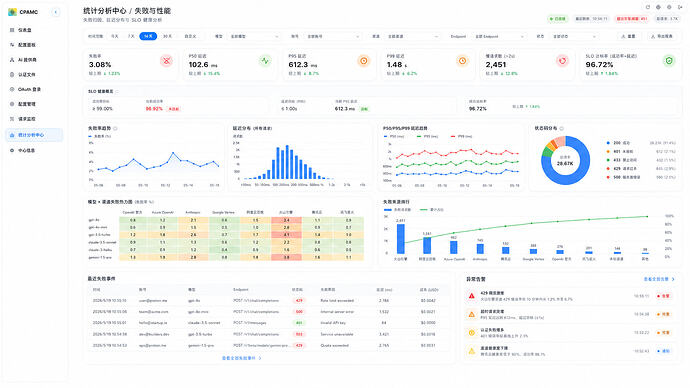
Task: Click the AI provider sidebar icon
Action: point(12,59)
